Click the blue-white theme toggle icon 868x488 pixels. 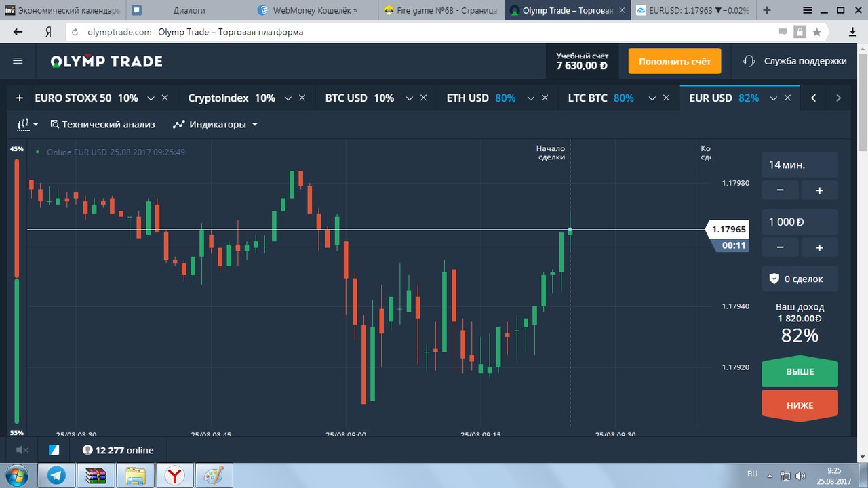54,450
